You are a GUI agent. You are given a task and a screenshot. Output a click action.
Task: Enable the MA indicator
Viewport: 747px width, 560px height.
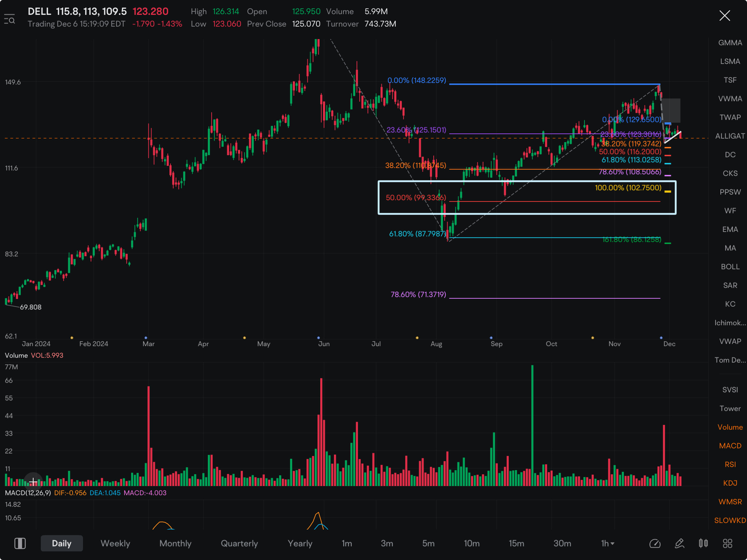pyautogui.click(x=730, y=248)
